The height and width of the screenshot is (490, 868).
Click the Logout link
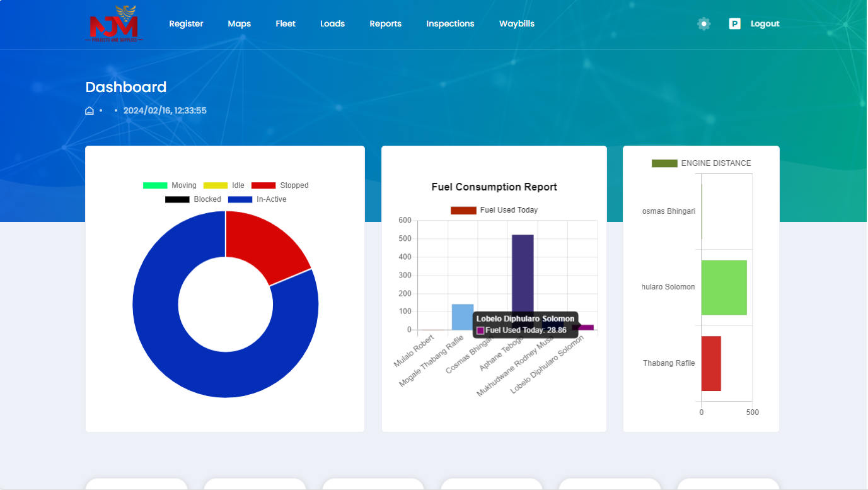point(765,24)
